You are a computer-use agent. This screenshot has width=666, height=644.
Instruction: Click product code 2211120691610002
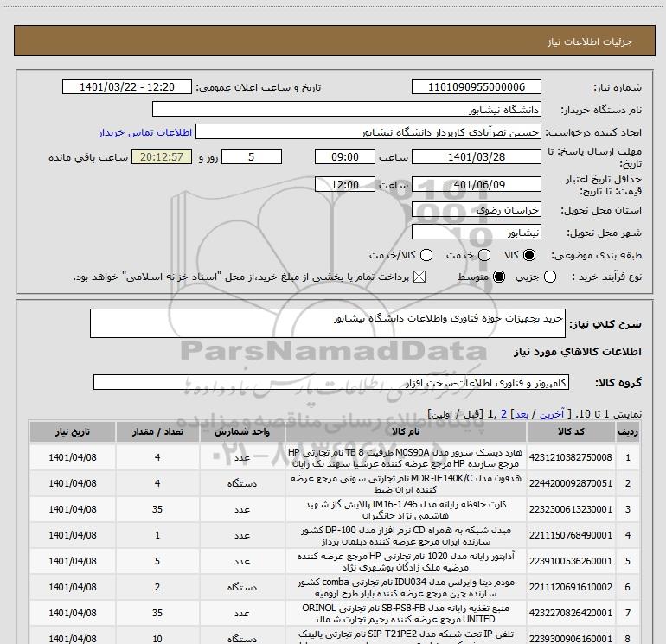[571, 587]
